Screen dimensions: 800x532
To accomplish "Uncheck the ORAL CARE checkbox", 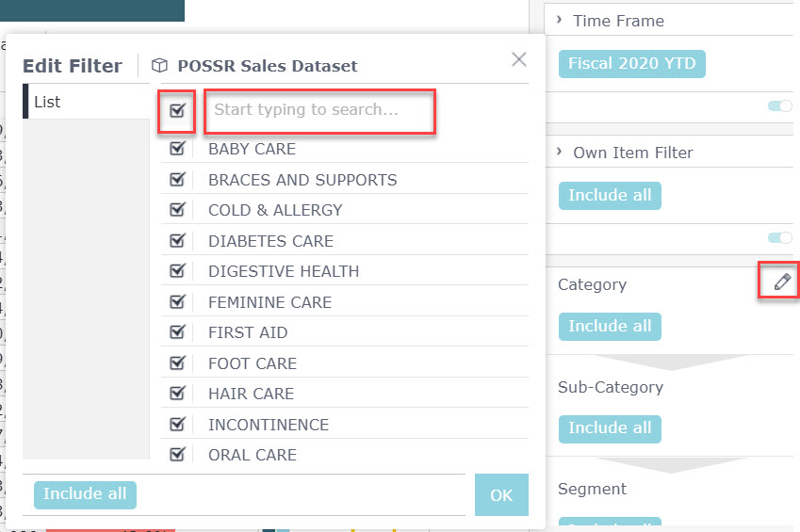I will coord(176,455).
